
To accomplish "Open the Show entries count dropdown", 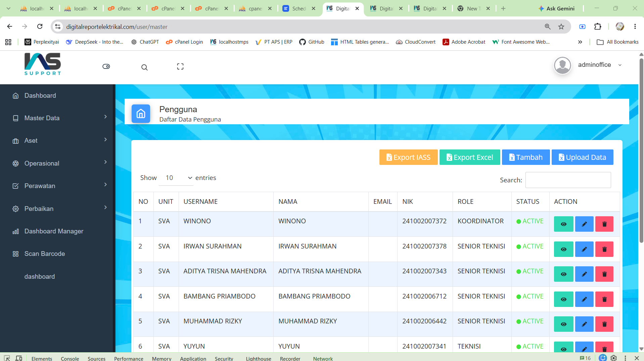I will 176,178.
